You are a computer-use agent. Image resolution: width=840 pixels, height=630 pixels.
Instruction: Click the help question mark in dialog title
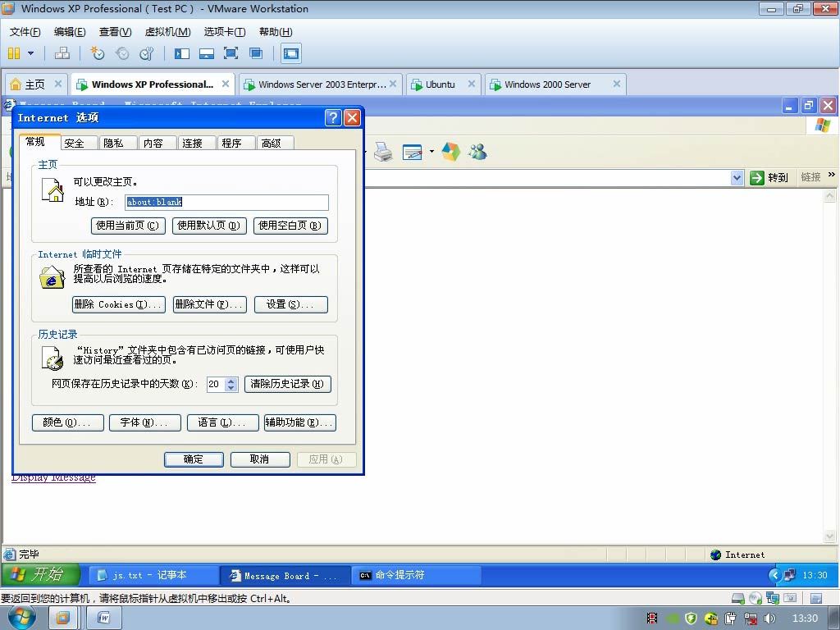coord(333,117)
